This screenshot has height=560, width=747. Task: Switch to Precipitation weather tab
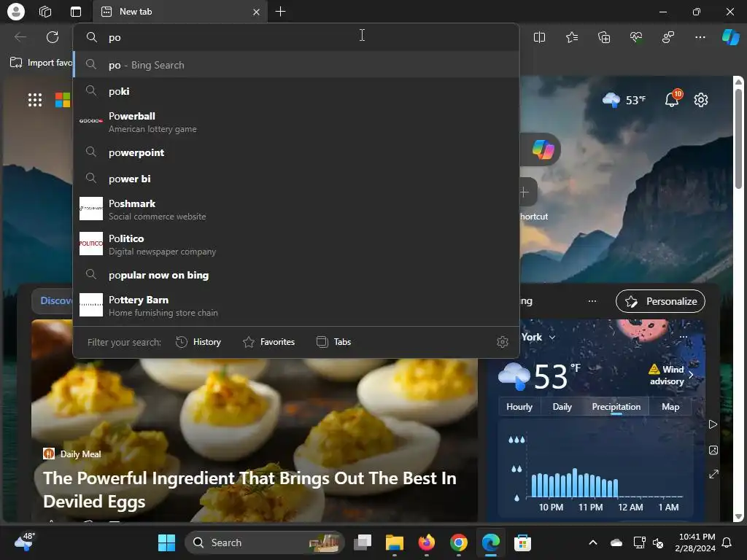point(616,407)
